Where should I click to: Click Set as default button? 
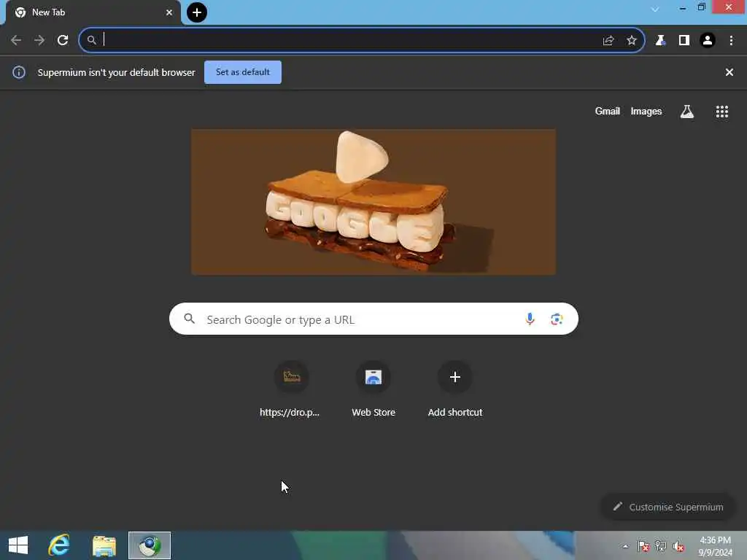[x=243, y=72]
